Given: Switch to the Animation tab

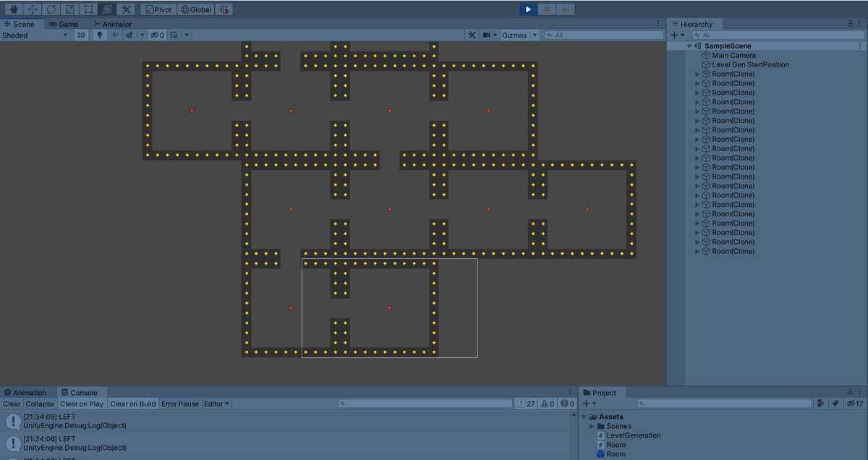Looking at the screenshot, I should [x=25, y=393].
